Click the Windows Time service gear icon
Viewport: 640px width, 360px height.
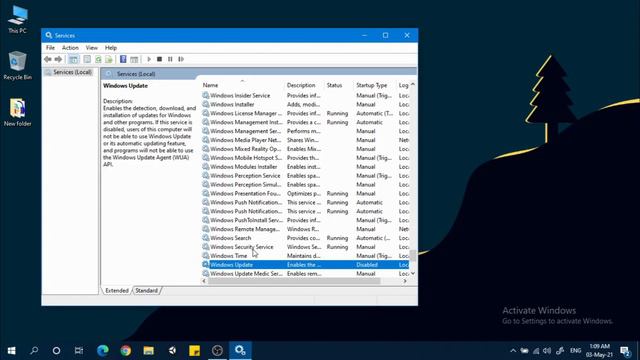tap(206, 256)
